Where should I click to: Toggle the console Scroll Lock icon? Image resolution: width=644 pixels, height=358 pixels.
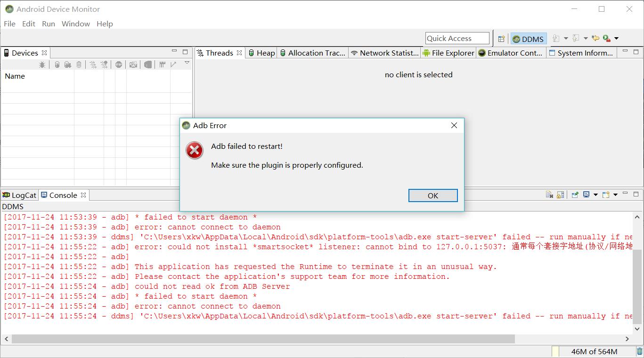(x=560, y=195)
